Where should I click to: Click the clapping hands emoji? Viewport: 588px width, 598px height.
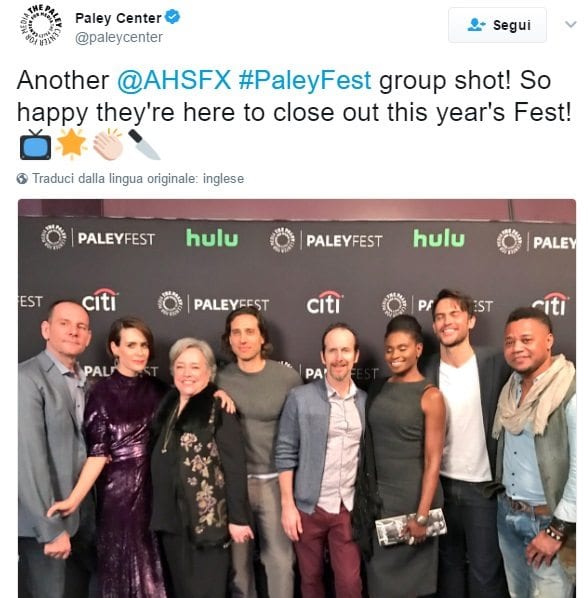click(108, 144)
